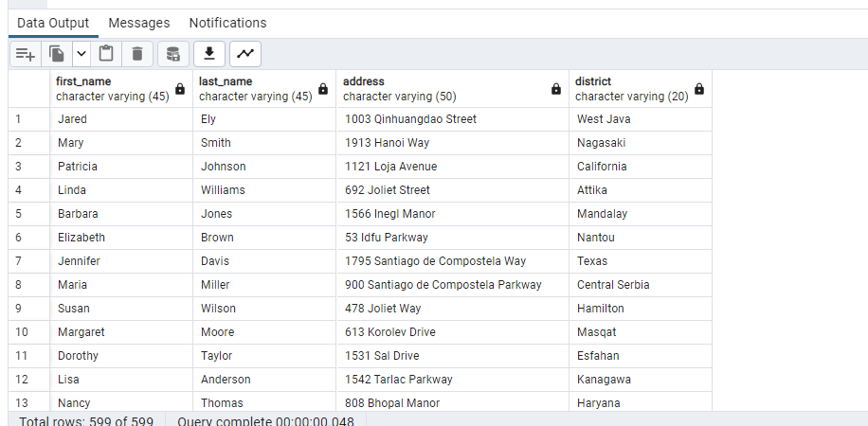Viewport: 868px width, 426px height.
Task: Click the California cell
Action: [x=641, y=167]
